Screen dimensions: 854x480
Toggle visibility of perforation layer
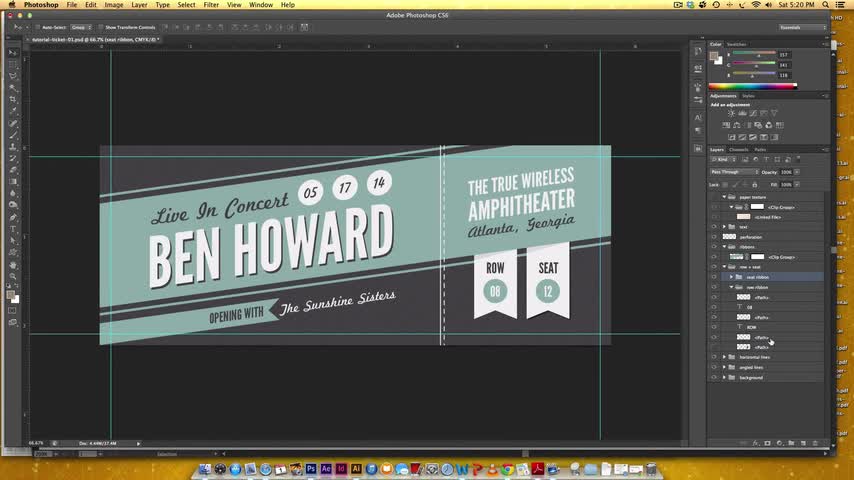click(x=714, y=237)
